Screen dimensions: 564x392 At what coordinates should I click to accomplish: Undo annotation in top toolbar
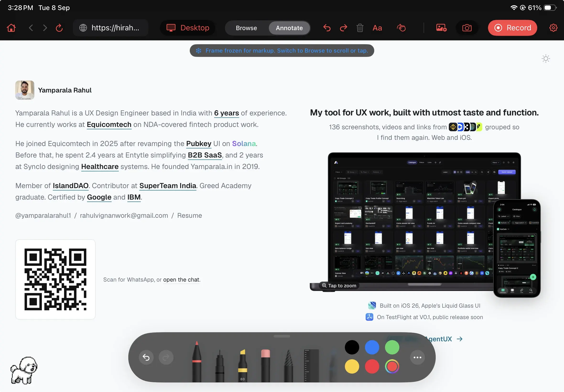(327, 28)
